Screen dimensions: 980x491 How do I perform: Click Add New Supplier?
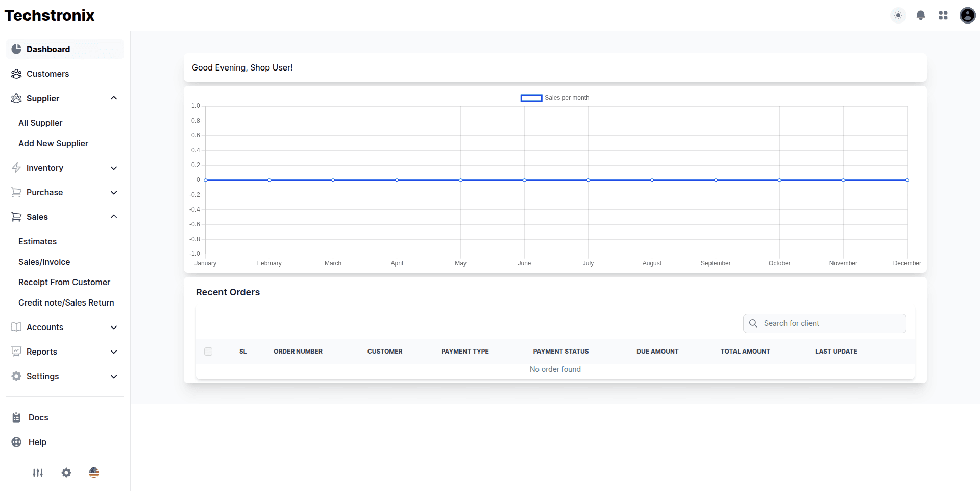tap(53, 143)
